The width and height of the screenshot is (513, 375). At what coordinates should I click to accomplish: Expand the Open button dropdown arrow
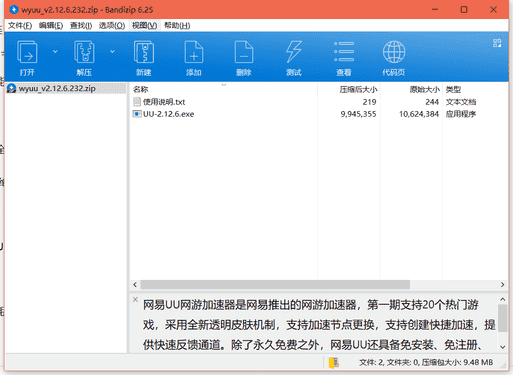55,52
